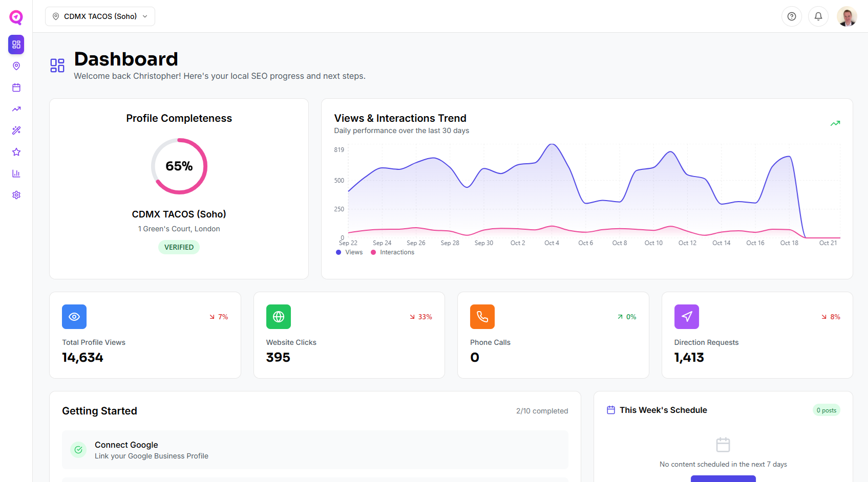Open the CDMX TACOS (Soho) location dropdown

pos(99,16)
